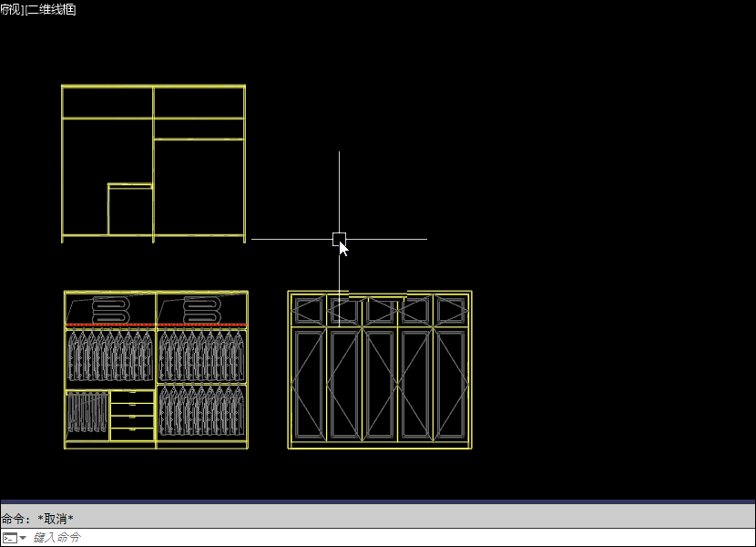
Task: Open the top view control label
Action: (x=11, y=9)
